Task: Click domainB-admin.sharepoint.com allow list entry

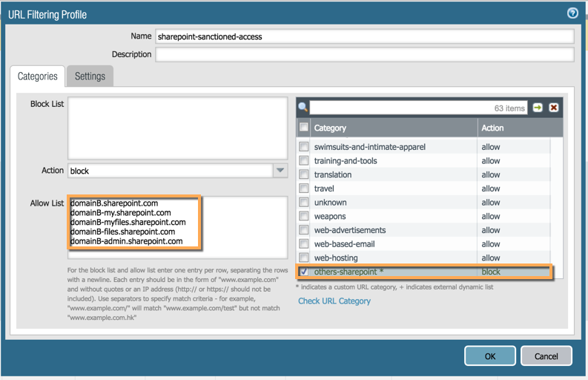Action: click(126, 241)
